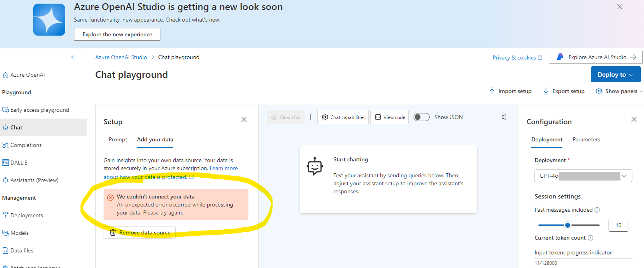Toggle the Show JSON switch
This screenshot has width=644, height=268.
click(421, 117)
